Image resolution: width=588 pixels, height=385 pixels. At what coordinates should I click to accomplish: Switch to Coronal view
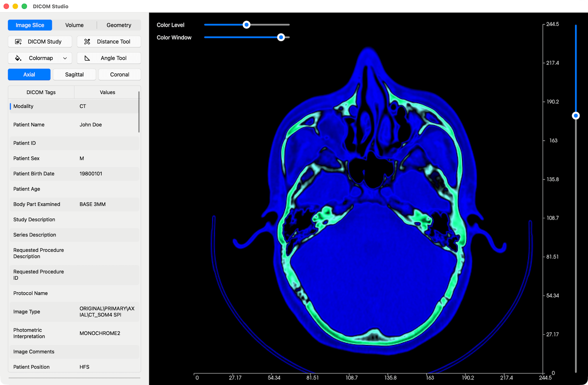click(119, 74)
